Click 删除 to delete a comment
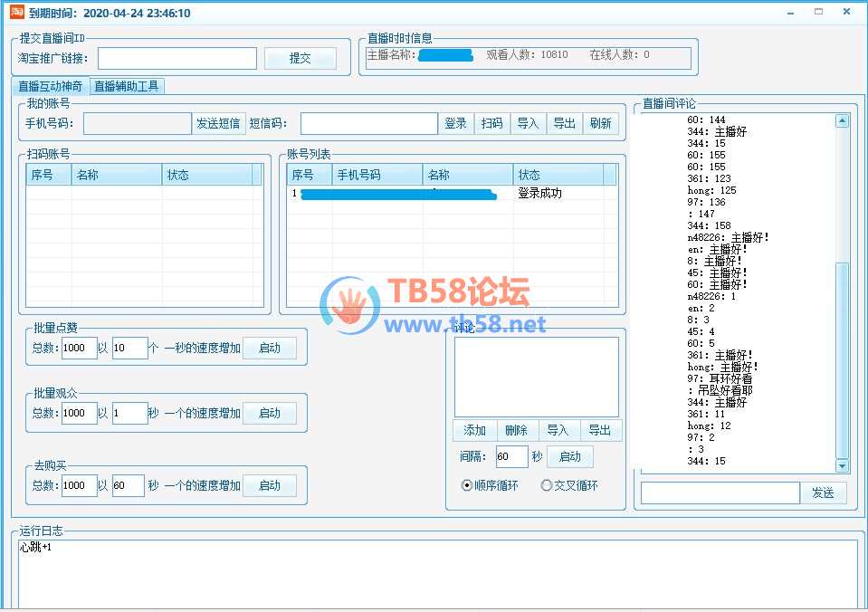Image resolution: width=868 pixels, height=612 pixels. (516, 431)
